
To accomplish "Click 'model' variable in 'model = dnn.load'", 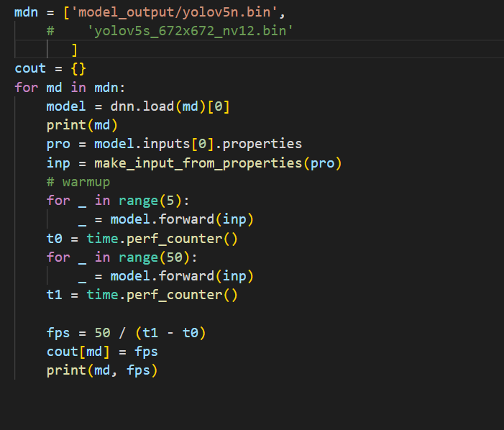I will pos(66,106).
